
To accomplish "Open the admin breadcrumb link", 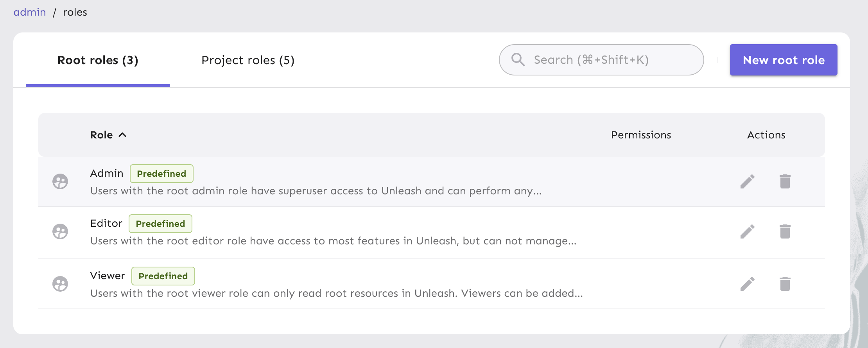I will tap(29, 12).
